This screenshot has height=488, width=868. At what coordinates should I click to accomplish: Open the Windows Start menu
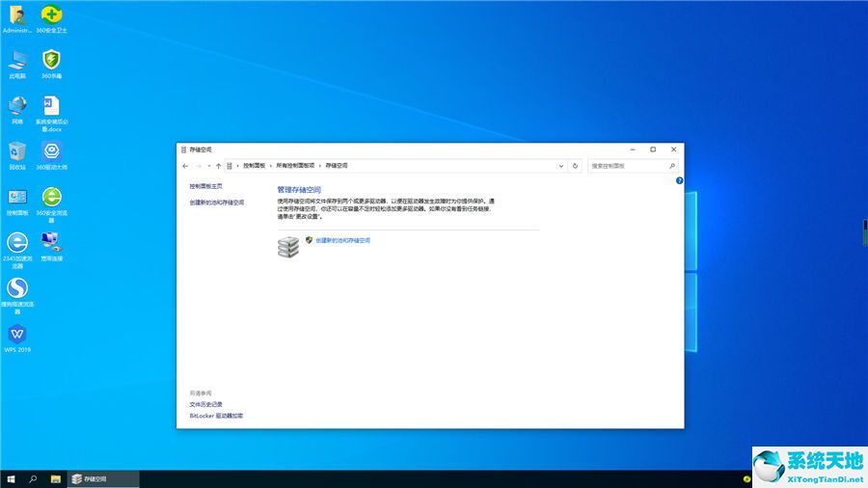(x=12, y=478)
